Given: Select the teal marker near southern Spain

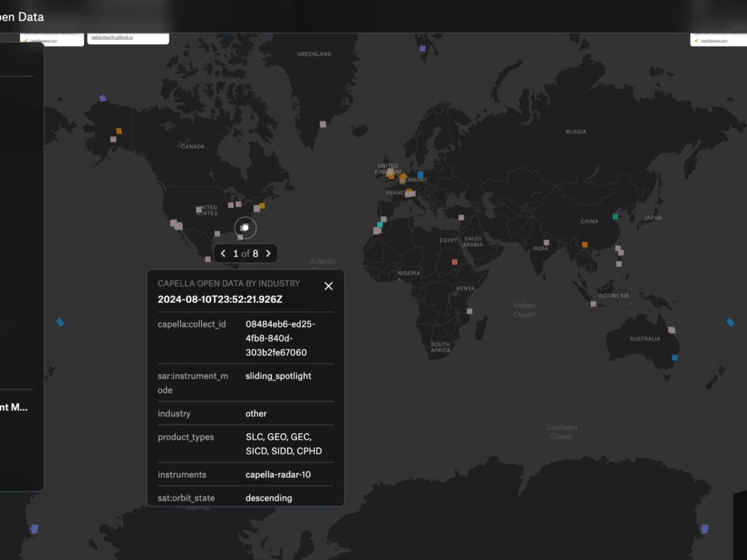Looking at the screenshot, I should coord(380,225).
